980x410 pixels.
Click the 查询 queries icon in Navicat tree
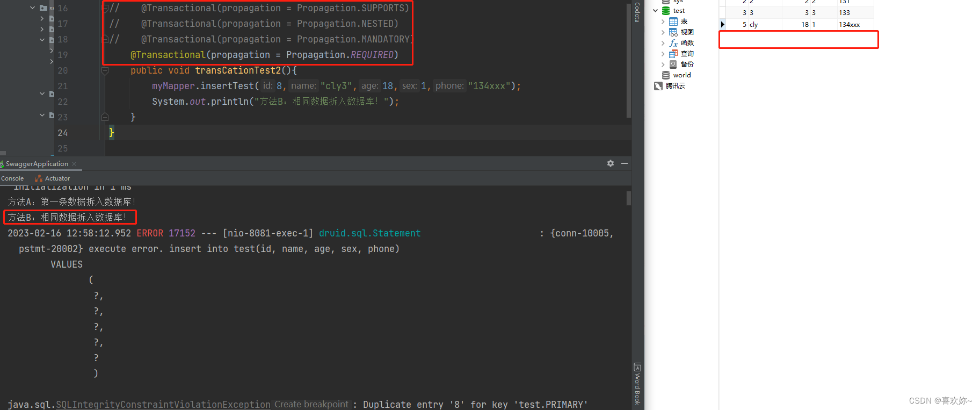coord(673,54)
